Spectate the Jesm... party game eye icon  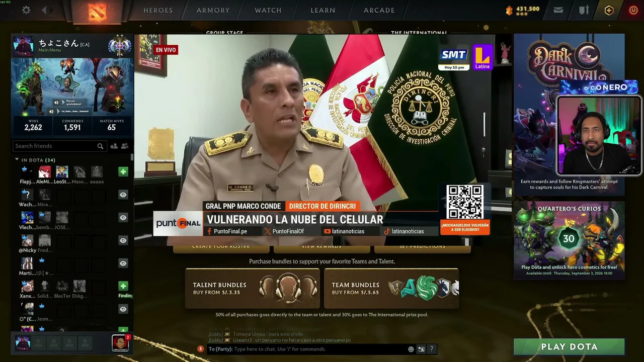coord(123,309)
